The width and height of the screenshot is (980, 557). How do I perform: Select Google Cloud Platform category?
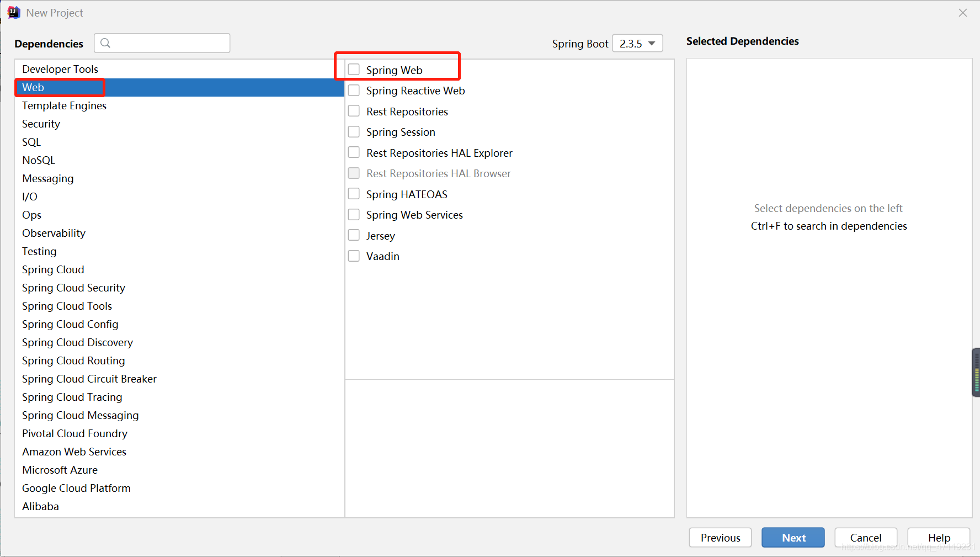[179, 488]
